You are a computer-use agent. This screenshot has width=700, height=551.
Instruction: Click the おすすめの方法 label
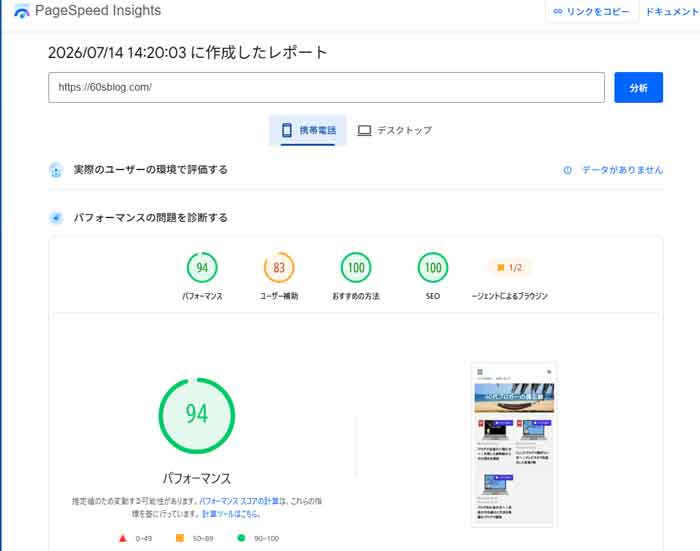tap(356, 296)
